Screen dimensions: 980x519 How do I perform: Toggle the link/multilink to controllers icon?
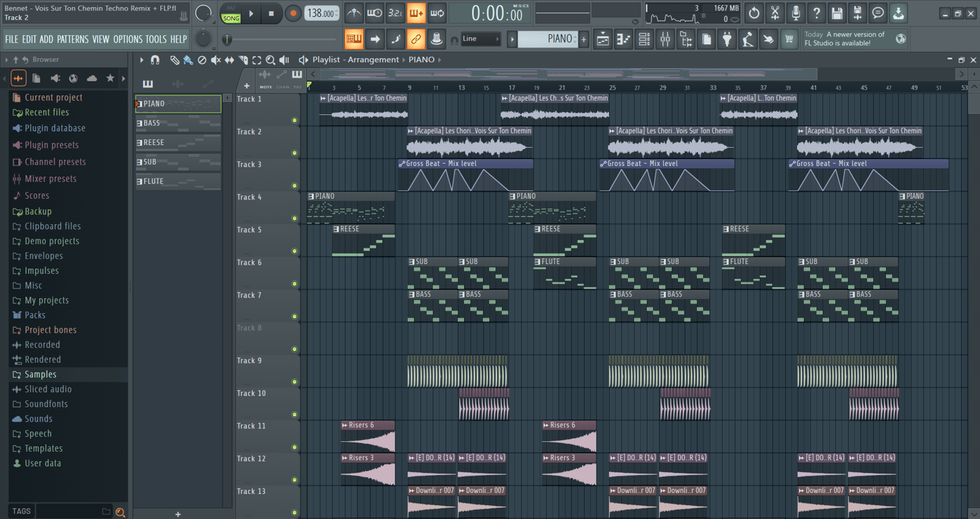pyautogui.click(x=416, y=39)
